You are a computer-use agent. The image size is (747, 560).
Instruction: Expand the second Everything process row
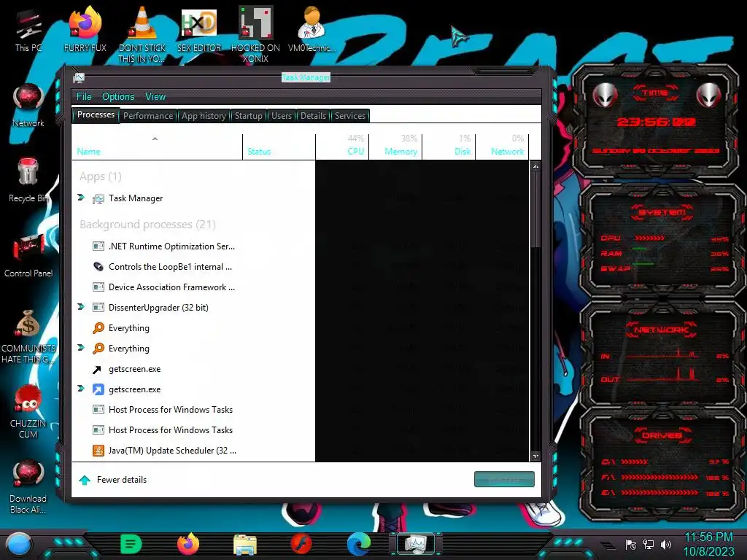tap(81, 348)
